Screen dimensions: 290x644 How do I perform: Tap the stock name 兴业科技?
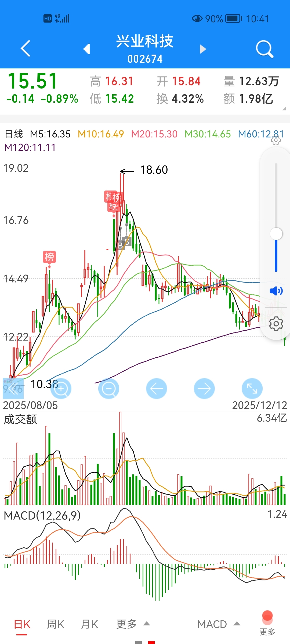145,41
